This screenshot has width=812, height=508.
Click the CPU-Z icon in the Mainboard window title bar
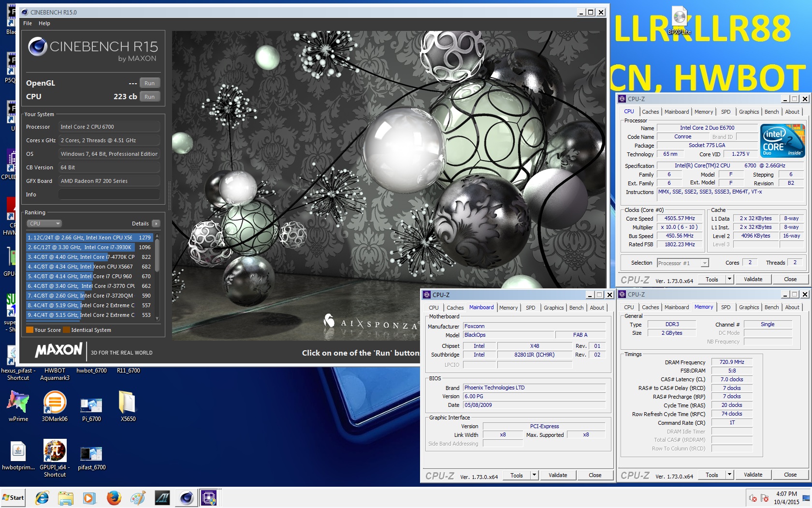427,295
